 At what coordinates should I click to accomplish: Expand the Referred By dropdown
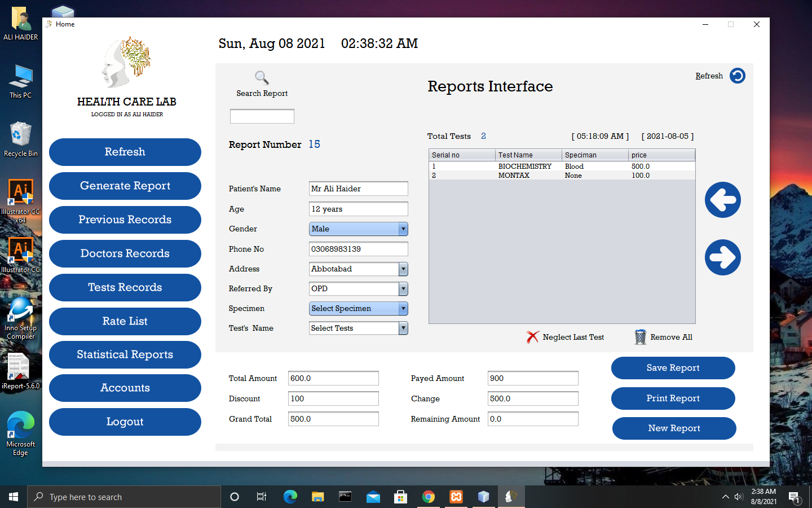pos(359,288)
